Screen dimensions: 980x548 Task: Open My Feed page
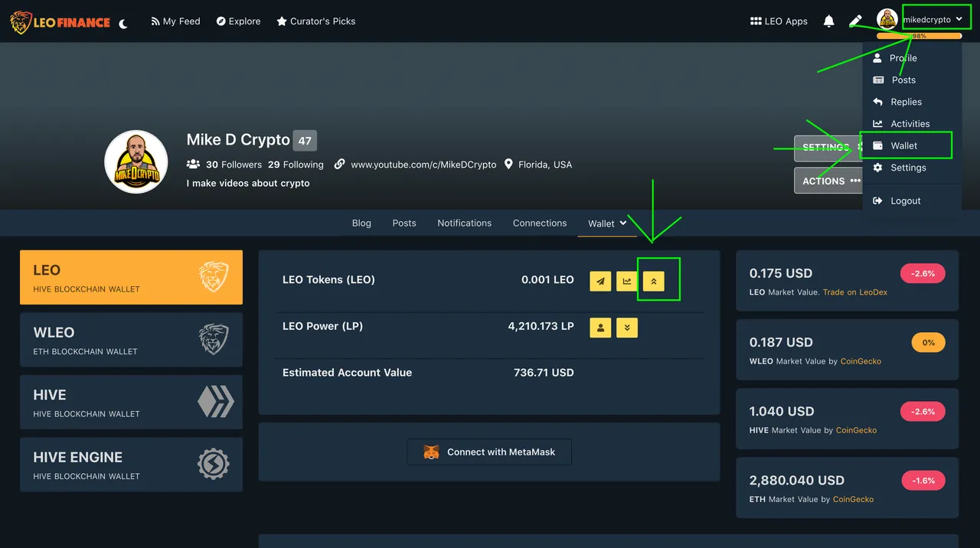[x=176, y=21]
